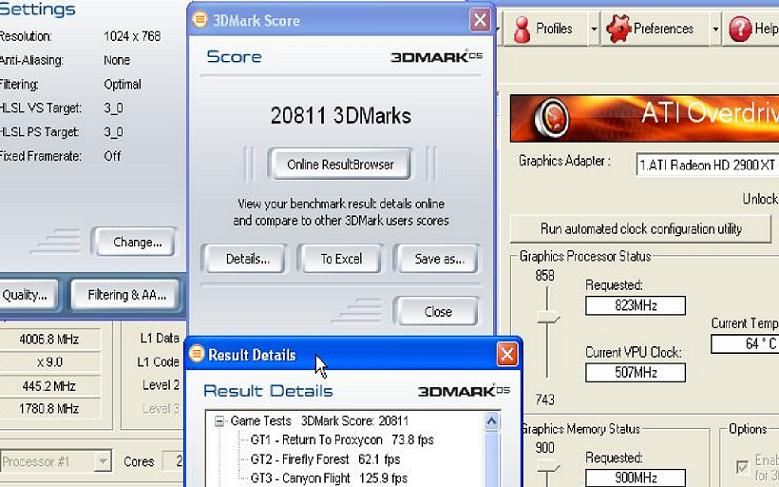
Task: Click the 3DMark Score window title icon
Action: (x=200, y=20)
